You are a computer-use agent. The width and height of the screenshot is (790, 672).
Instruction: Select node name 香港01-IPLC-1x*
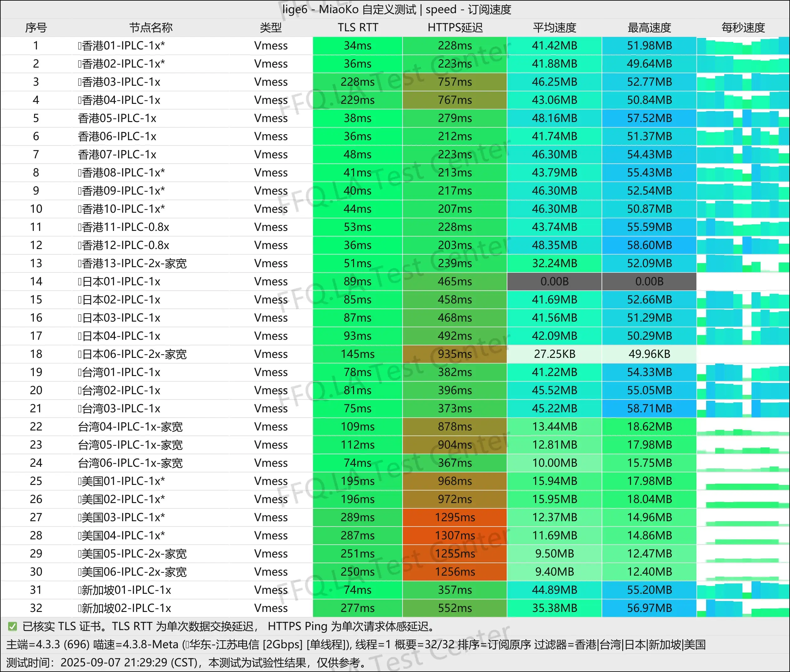[x=121, y=46]
